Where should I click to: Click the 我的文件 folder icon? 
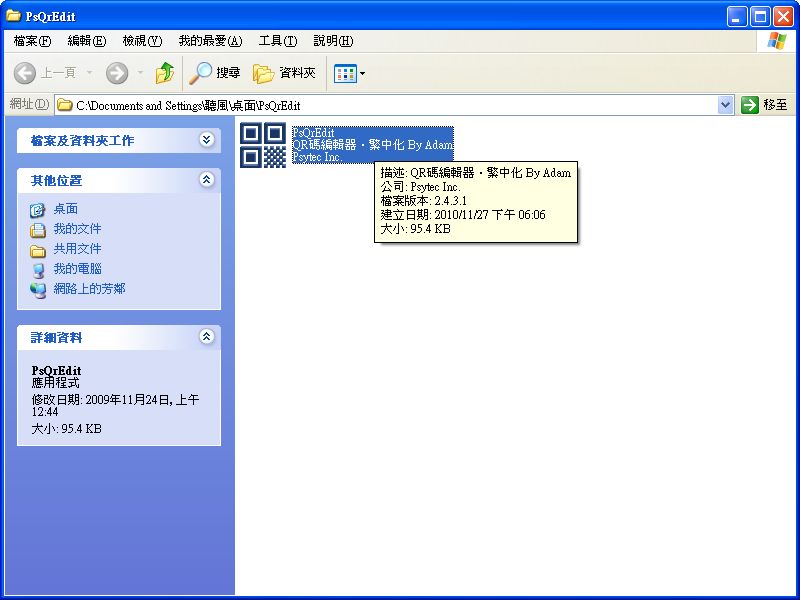(38, 230)
